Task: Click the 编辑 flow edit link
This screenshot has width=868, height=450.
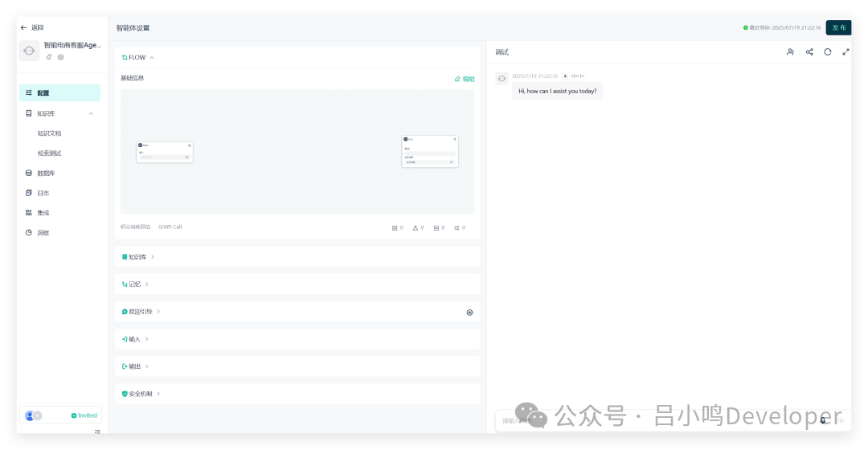Action: pos(465,79)
